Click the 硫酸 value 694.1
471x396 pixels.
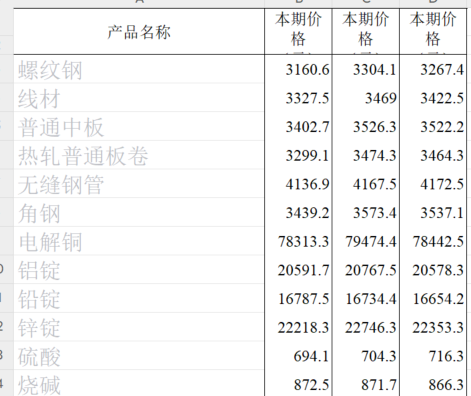(298, 356)
